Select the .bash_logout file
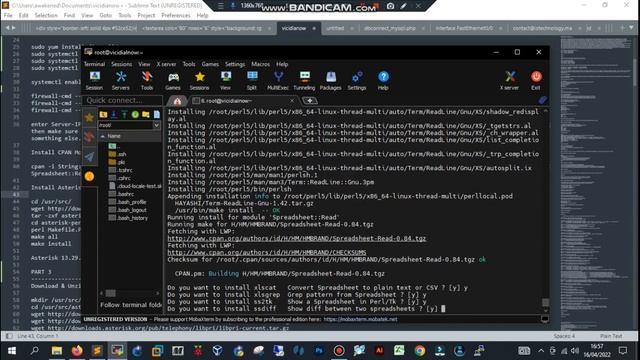The image size is (640, 360). click(127, 210)
